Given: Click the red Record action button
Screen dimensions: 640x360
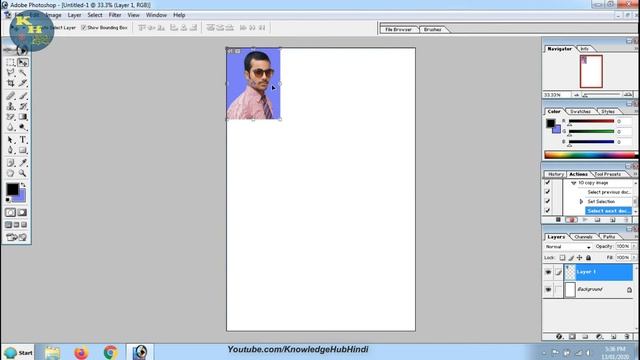Looking at the screenshot, I should (x=572, y=220).
